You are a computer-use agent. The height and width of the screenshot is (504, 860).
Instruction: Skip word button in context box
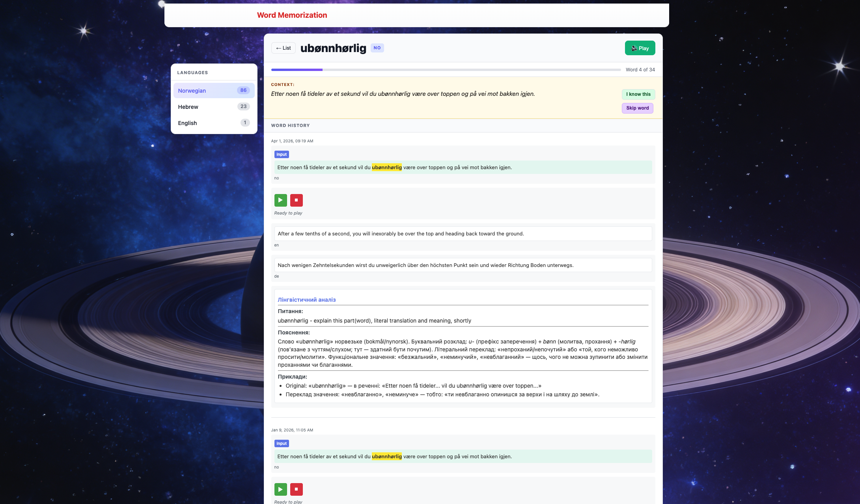pos(637,108)
